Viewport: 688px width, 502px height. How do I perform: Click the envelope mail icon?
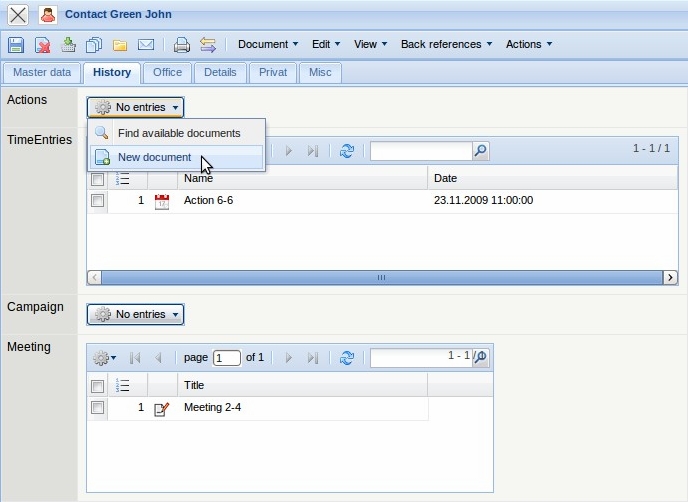click(146, 44)
